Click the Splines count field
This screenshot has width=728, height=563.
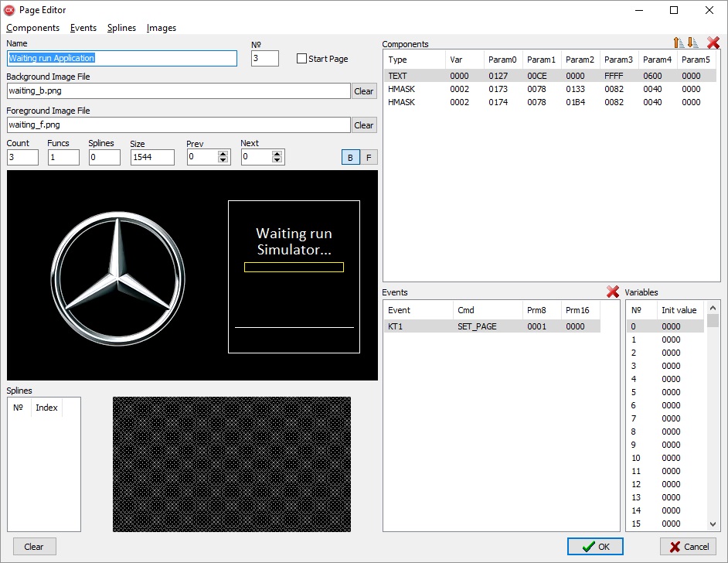coord(104,157)
